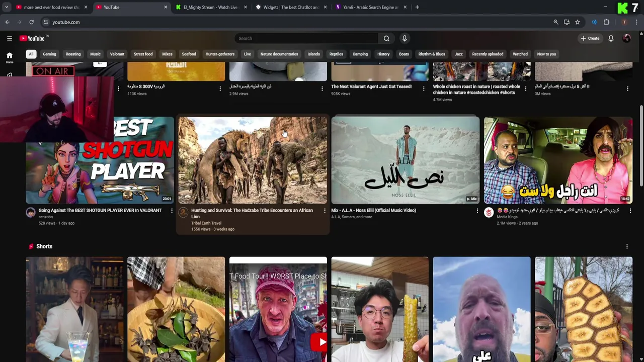The height and width of the screenshot is (362, 644).
Task: Play the Hadzabe tribe lion thumbnail
Action: tap(253, 160)
